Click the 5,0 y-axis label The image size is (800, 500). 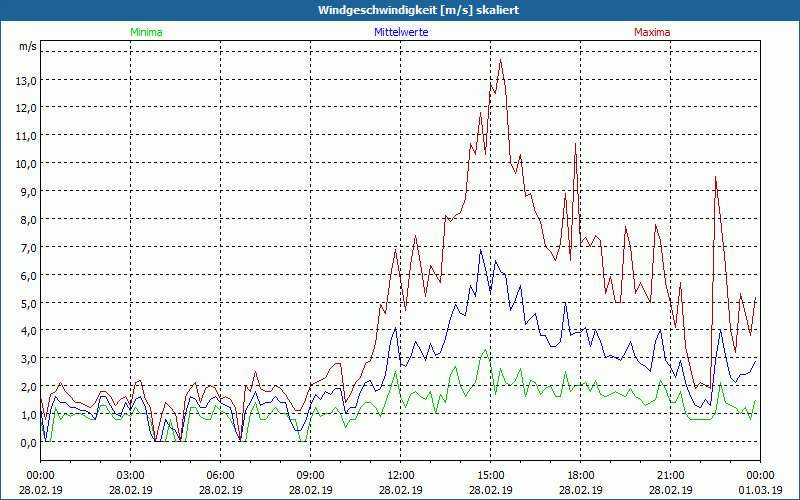pyautogui.click(x=27, y=303)
